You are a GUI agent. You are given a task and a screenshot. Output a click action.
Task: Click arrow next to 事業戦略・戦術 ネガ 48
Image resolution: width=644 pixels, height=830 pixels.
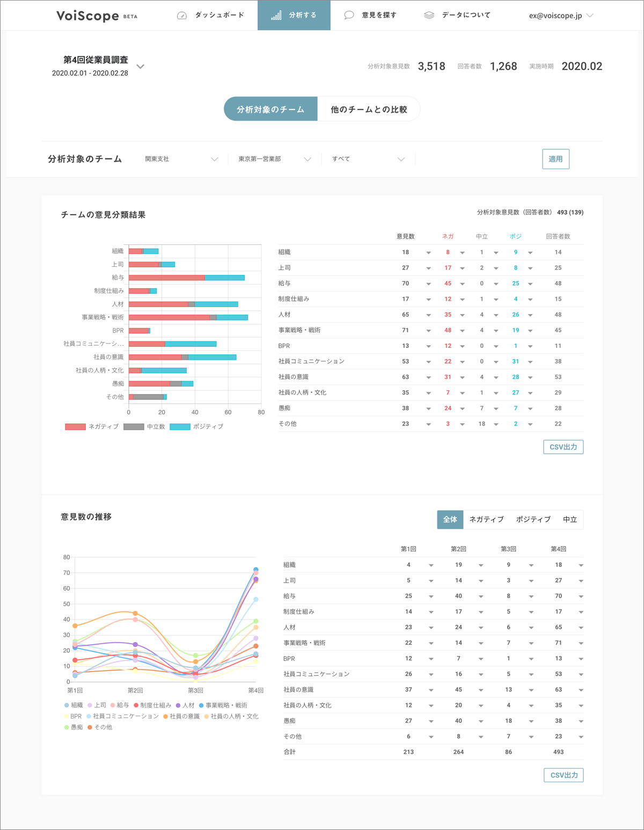click(x=462, y=331)
